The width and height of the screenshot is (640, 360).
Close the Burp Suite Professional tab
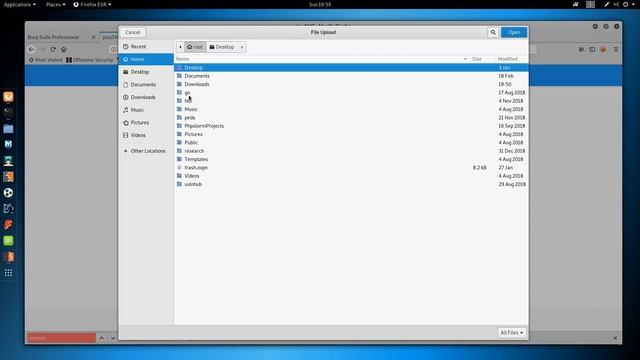point(93,37)
